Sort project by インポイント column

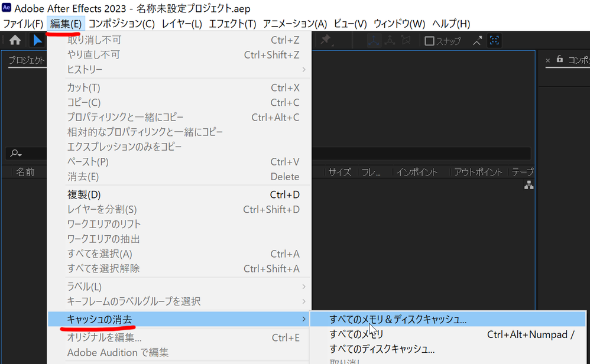(417, 172)
